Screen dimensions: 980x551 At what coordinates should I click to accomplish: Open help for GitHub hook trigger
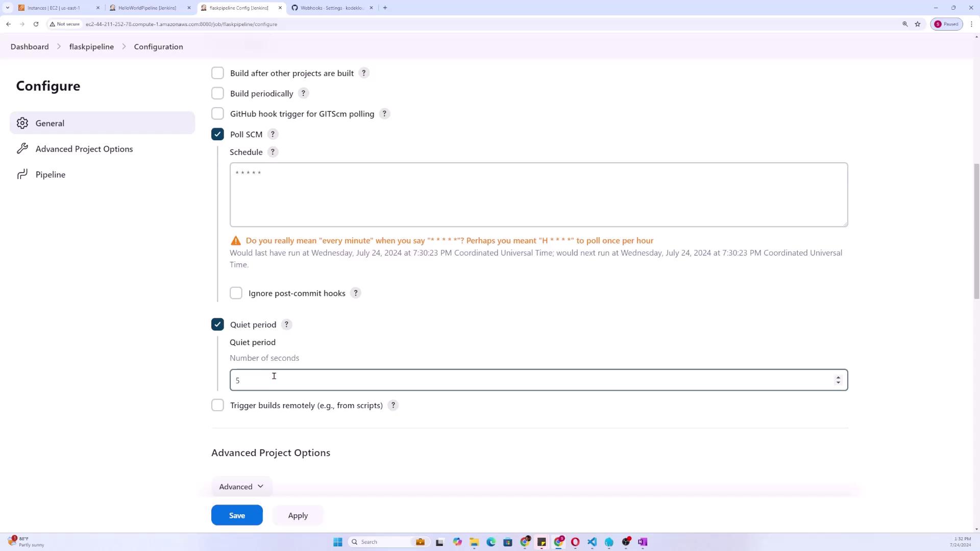coord(385,114)
